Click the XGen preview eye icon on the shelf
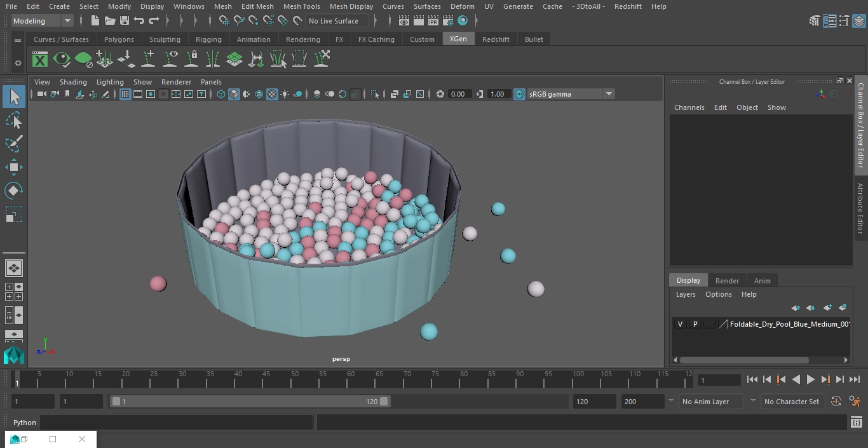The image size is (868, 448). 62,60
